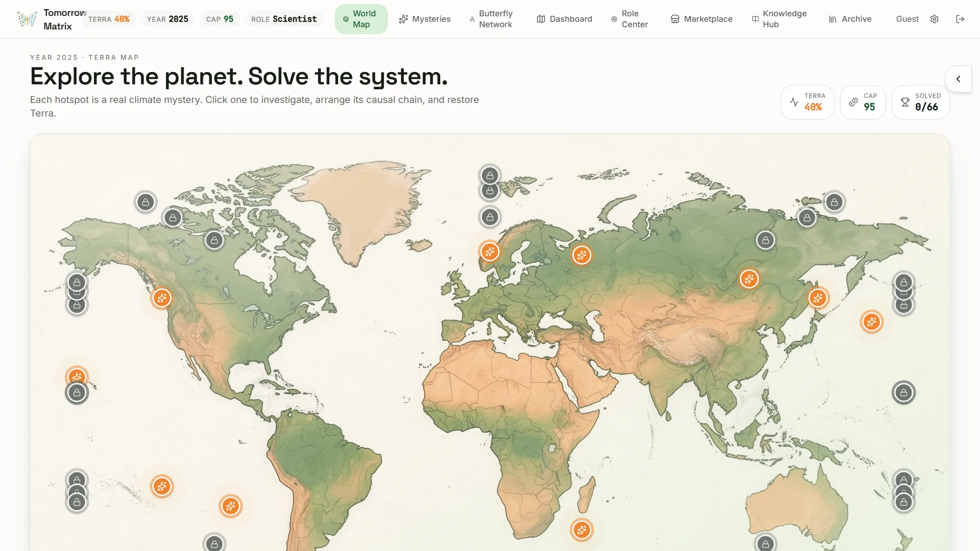The image size is (980, 551).
Task: Click the locked hotspot east of the Philippines
Action: 904,393
